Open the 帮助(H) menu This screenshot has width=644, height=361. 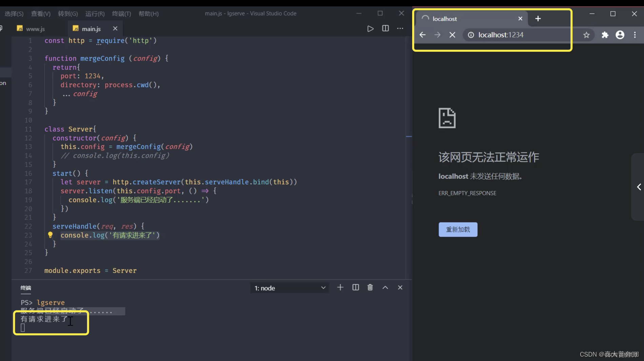(148, 14)
